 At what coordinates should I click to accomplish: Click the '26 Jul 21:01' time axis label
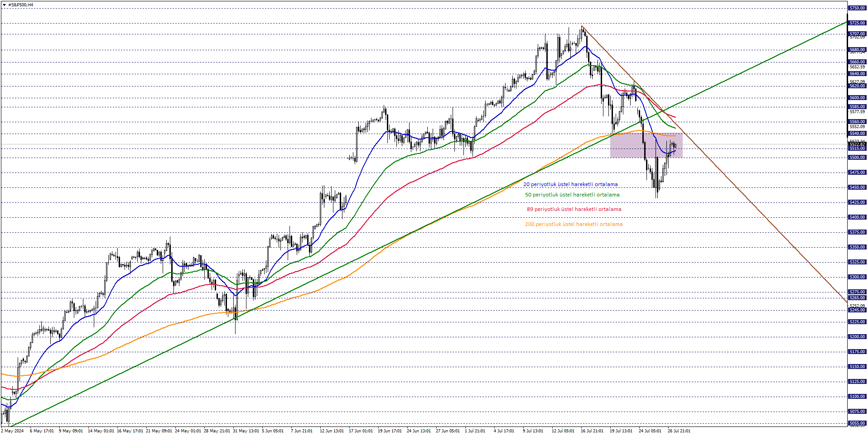pos(679,431)
